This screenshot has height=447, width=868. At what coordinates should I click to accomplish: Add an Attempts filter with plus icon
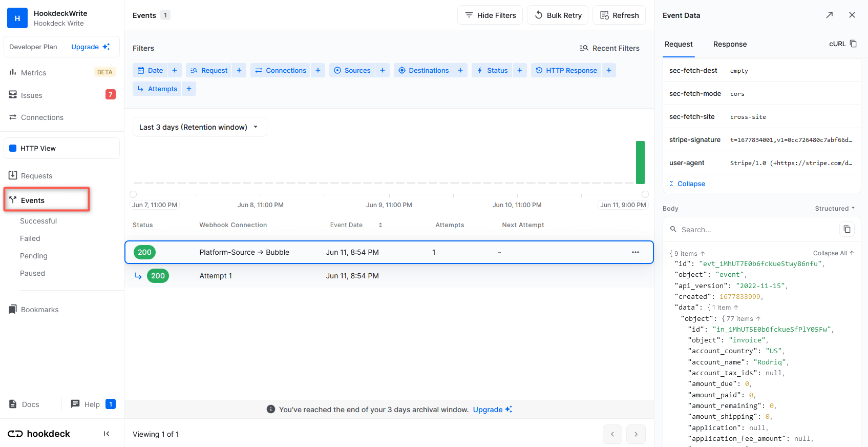click(189, 89)
